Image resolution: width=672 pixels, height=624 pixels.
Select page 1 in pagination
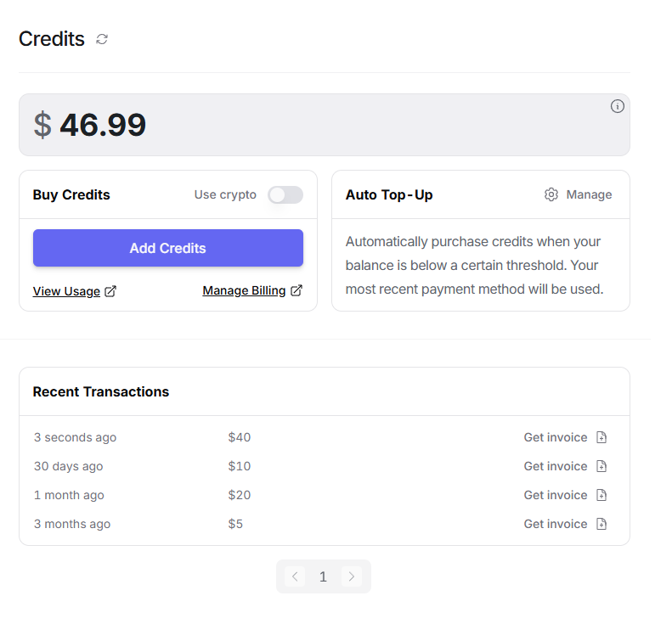click(x=323, y=577)
